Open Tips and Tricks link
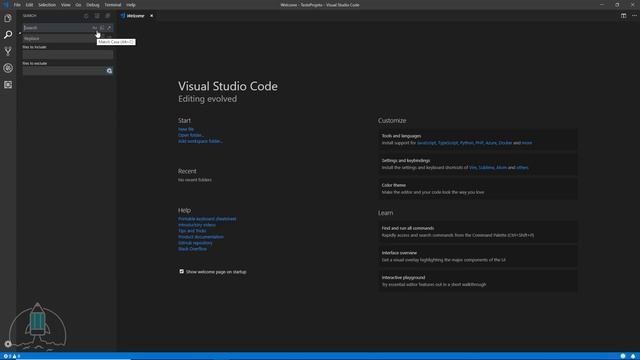640x360 pixels. 192,231
